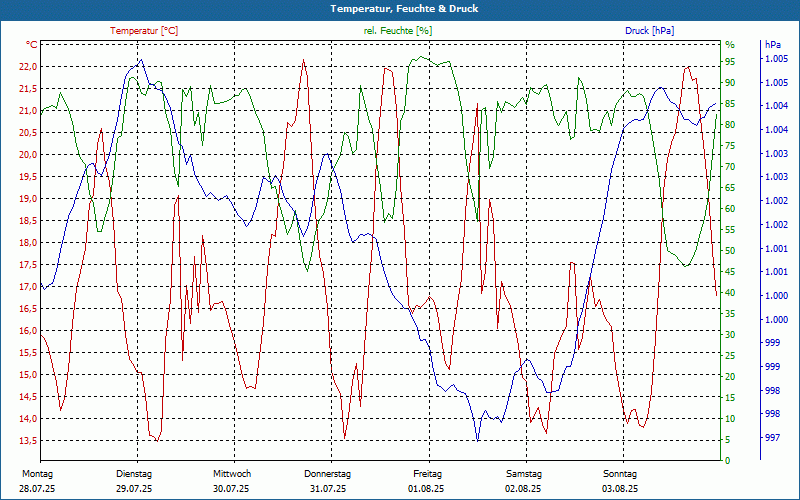The width and height of the screenshot is (800, 500).
Task: Select the blue Druck [hPa] legend label
Action: tap(649, 31)
